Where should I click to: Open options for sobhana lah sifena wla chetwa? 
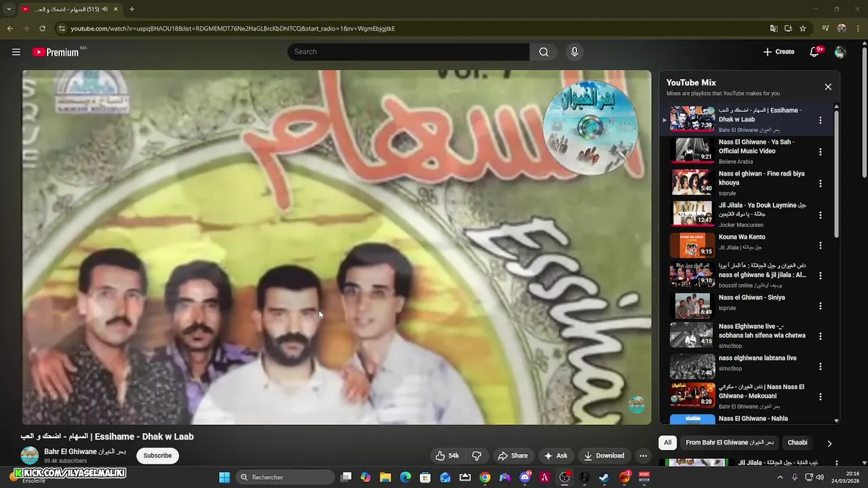(x=820, y=336)
